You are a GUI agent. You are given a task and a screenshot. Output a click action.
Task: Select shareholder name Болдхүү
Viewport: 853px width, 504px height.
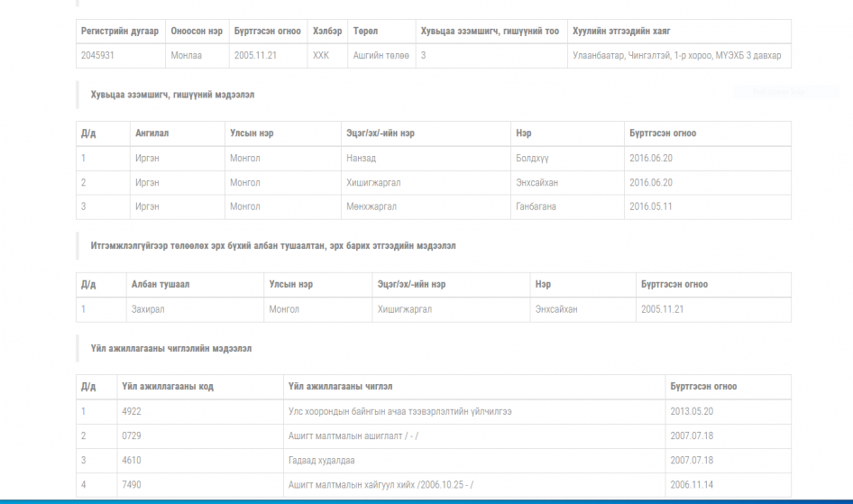[532, 158]
